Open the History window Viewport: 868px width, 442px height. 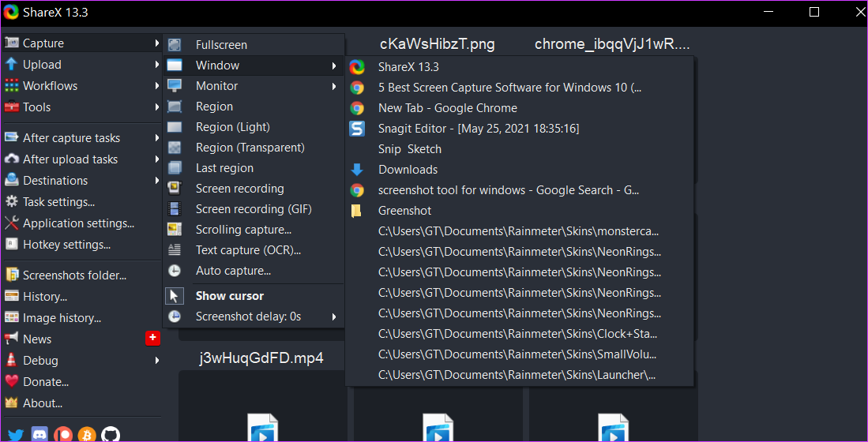point(81,297)
